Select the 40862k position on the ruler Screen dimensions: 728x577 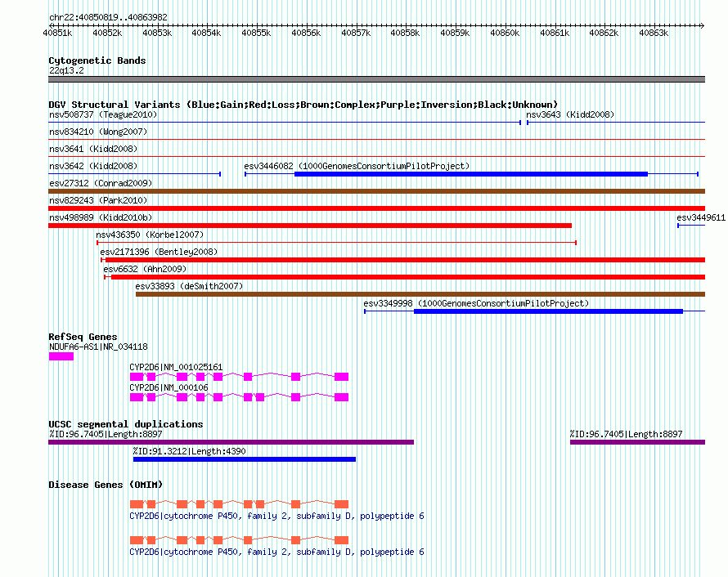604,33
